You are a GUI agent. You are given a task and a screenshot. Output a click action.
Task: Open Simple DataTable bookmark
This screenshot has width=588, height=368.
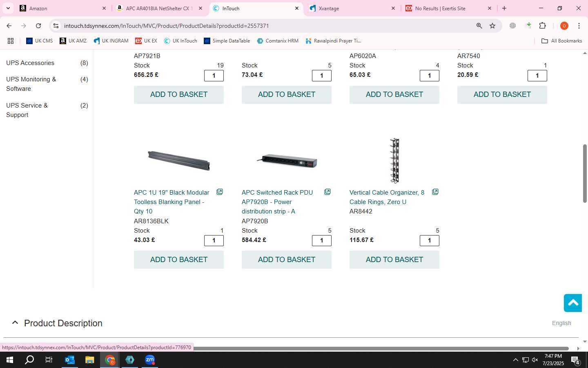[227, 41]
